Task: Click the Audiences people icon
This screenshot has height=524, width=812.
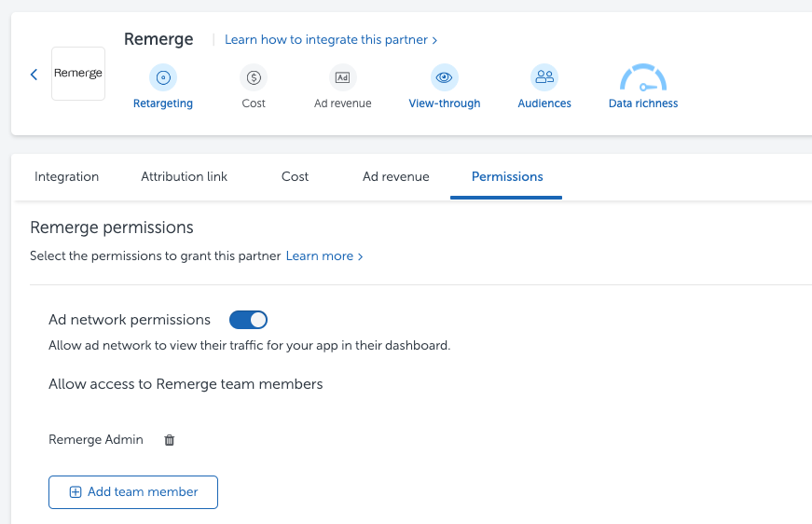Action: [x=544, y=77]
